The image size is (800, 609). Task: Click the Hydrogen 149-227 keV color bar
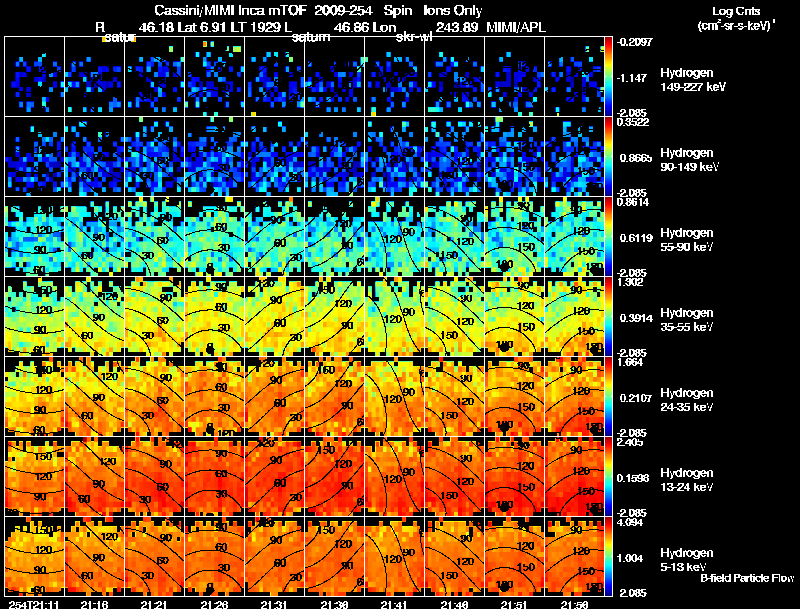(608, 77)
